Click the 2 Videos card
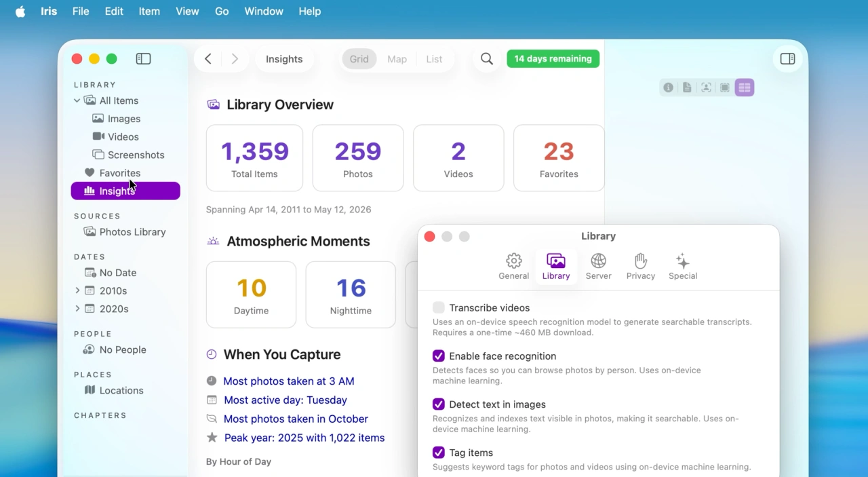 click(458, 158)
